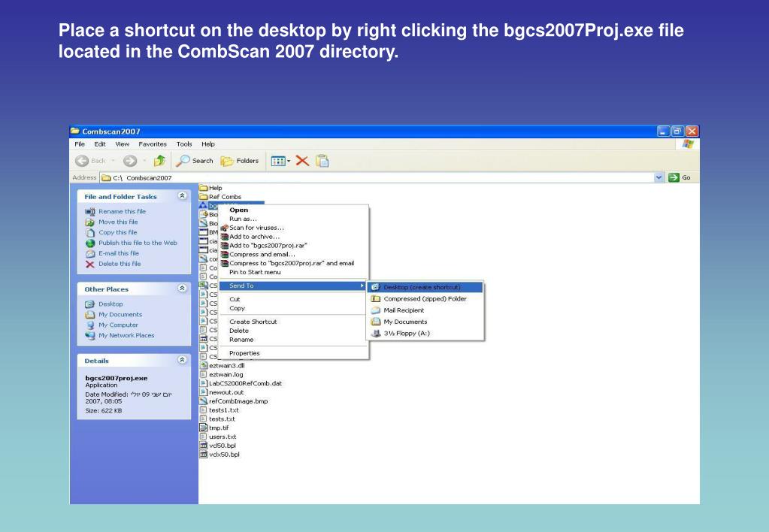Open the Search toolbar button
Viewport: 769px width, 532px height.
(x=195, y=161)
